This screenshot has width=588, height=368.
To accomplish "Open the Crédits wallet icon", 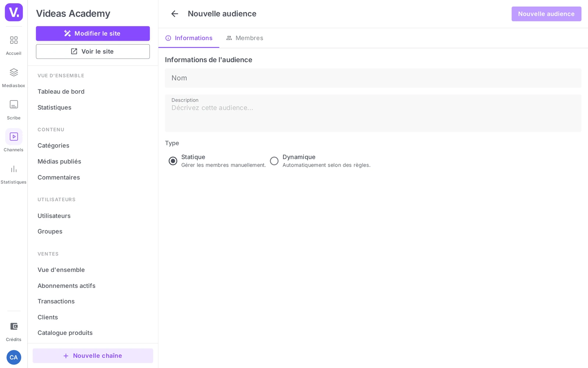I will pos(14,326).
